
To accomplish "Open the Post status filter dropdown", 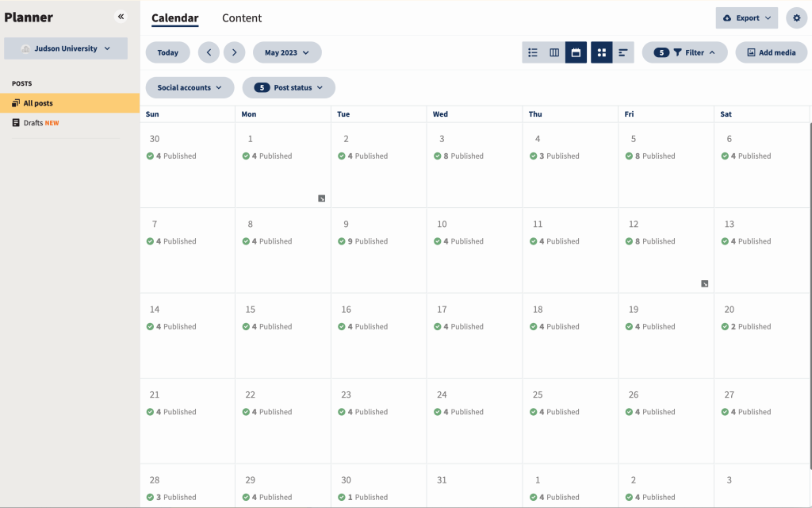I will point(289,87).
